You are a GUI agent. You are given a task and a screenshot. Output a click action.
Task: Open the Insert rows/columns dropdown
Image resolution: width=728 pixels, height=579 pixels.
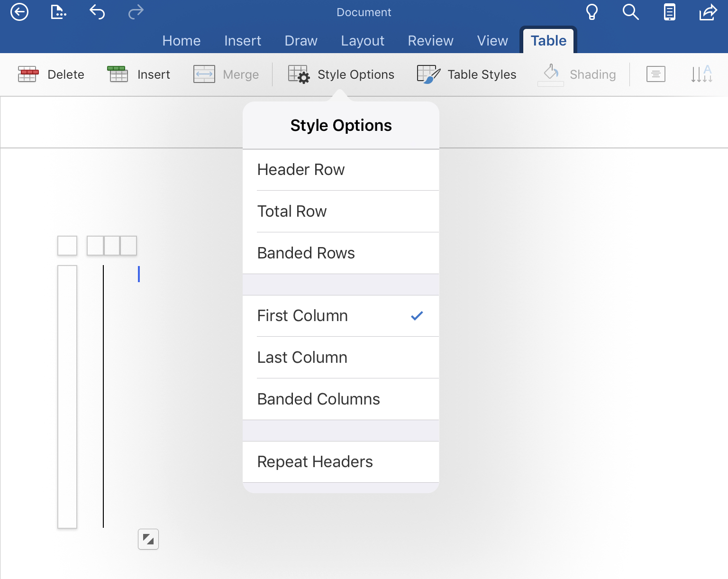[138, 74]
